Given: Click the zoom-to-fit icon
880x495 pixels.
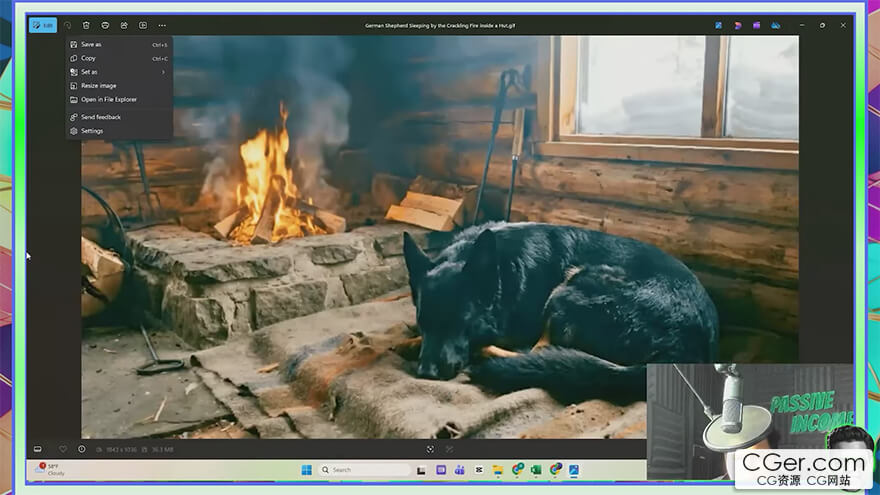Looking at the screenshot, I should click(430, 449).
